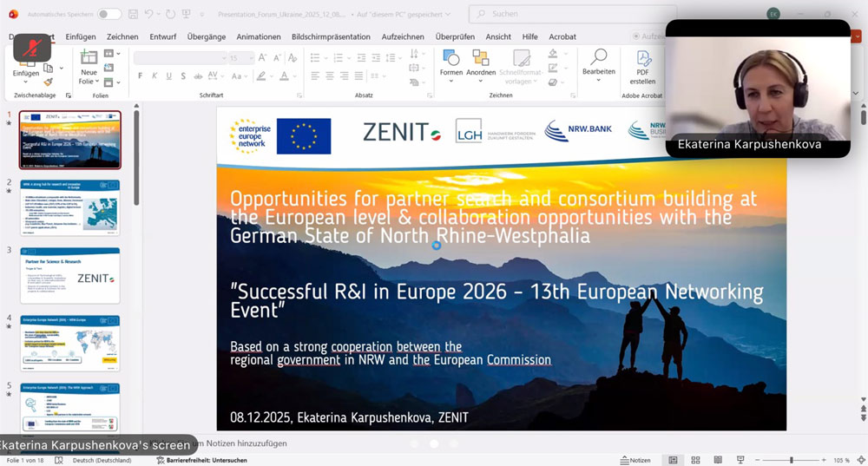Click the Bearbeiten search icon

598,59
